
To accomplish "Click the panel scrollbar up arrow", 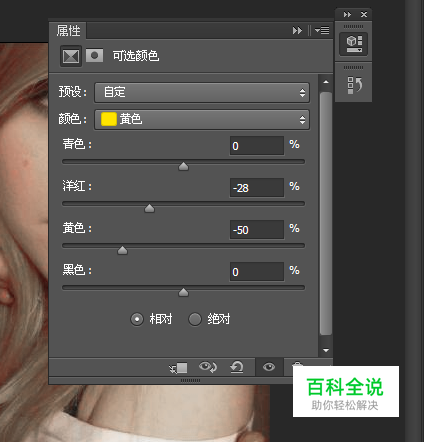I will point(326,82).
